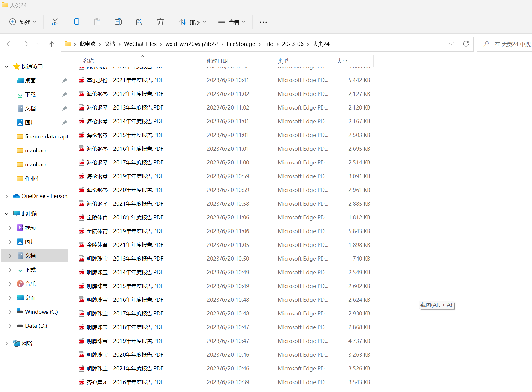The height and width of the screenshot is (392, 532).
Task: Open the 新建 new item dropdown
Action: pyautogui.click(x=23, y=22)
